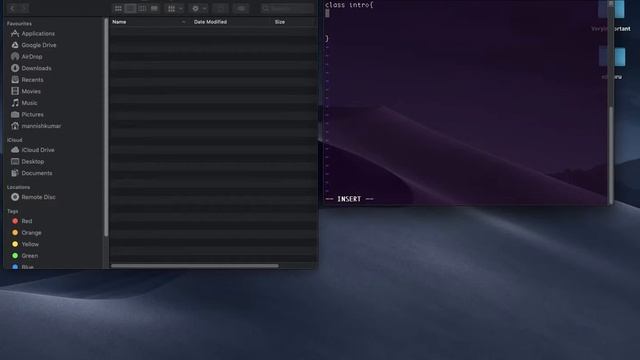Toggle the Name column sort arrow
The width and height of the screenshot is (640, 360).
[183, 22]
